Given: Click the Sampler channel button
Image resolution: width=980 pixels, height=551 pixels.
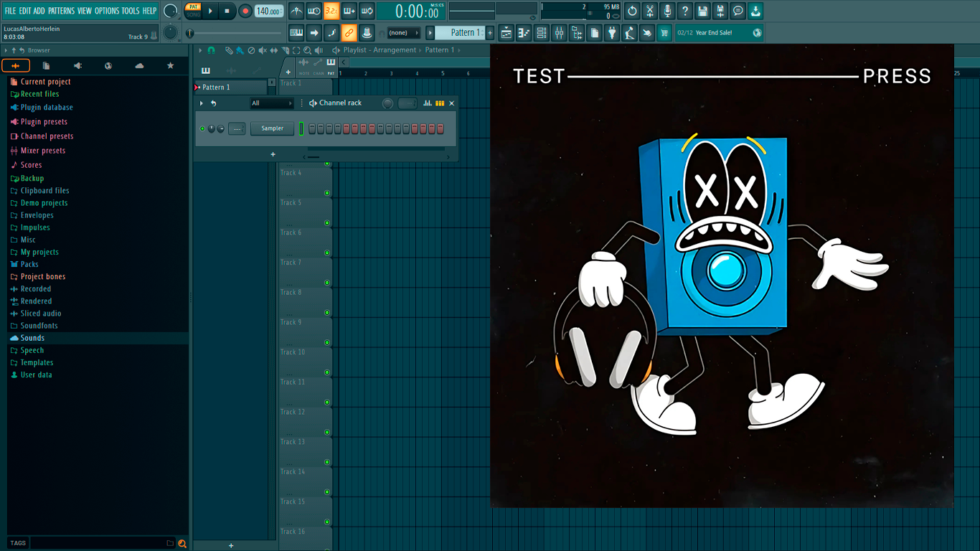Looking at the screenshot, I should [273, 129].
